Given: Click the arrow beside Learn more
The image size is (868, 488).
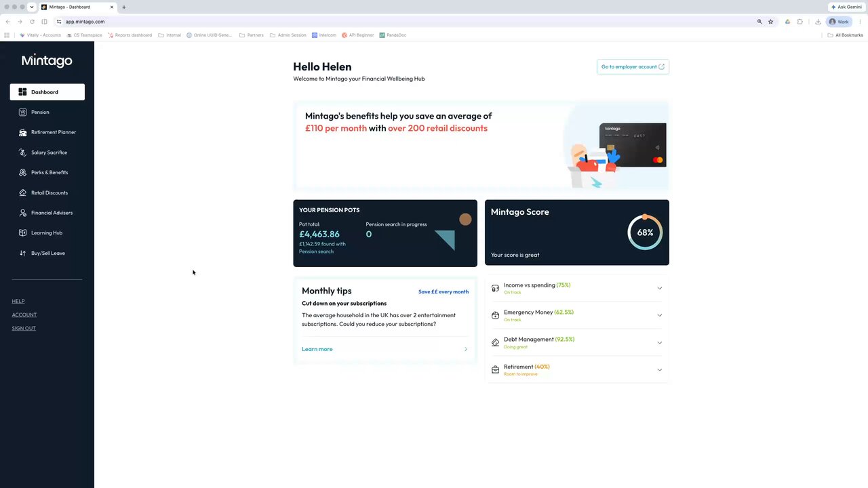Looking at the screenshot, I should point(466,349).
